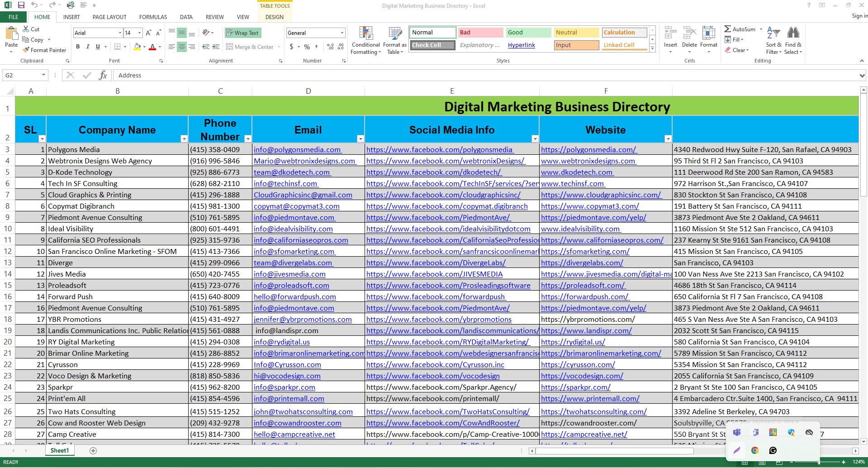Apply the Percent Style format
The image size is (868, 468).
tap(307, 47)
